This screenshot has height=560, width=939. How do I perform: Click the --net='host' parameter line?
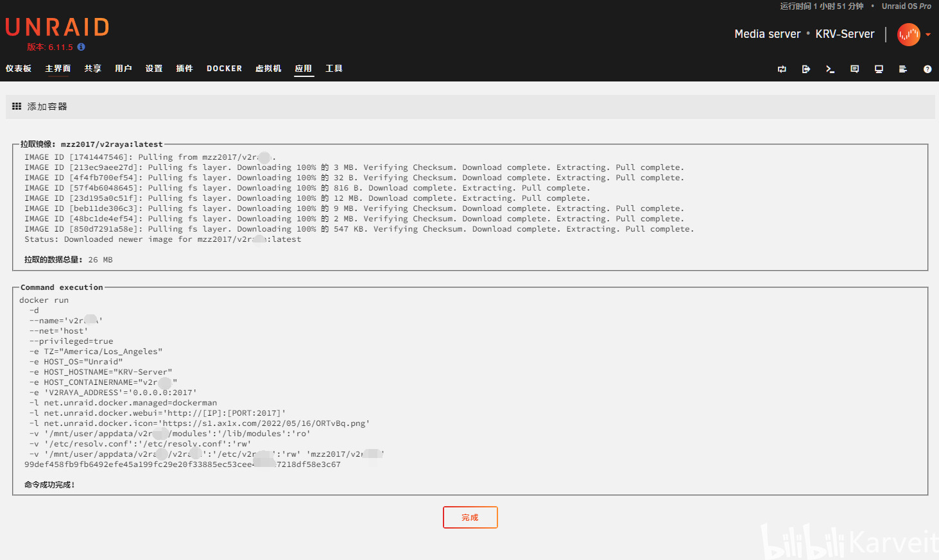point(58,331)
